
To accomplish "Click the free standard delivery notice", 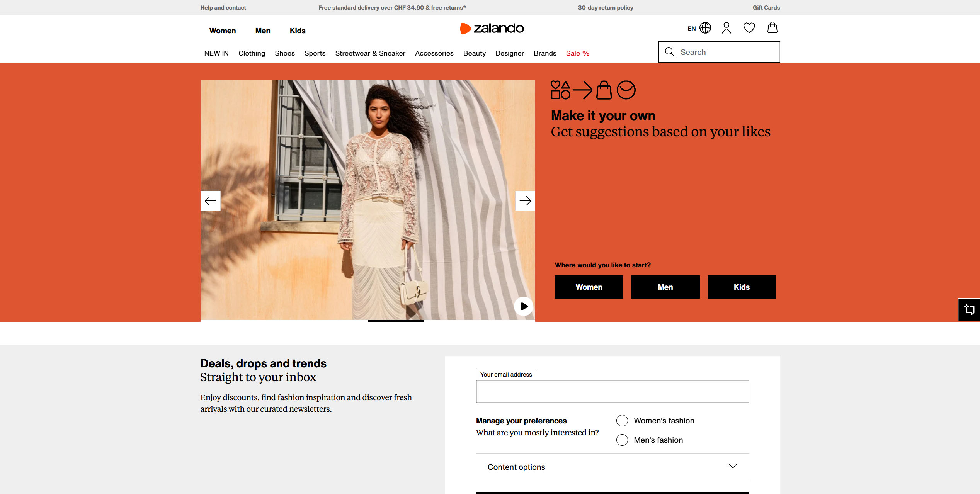I will pos(392,8).
